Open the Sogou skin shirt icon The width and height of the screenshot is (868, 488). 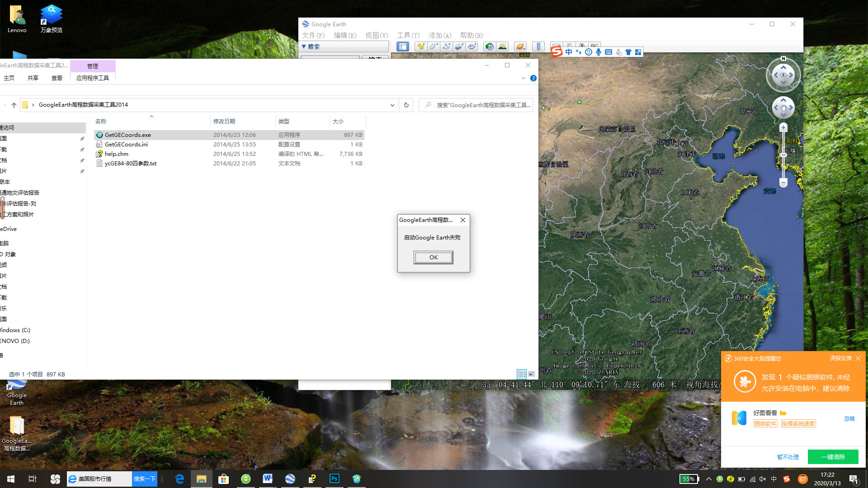pyautogui.click(x=628, y=52)
